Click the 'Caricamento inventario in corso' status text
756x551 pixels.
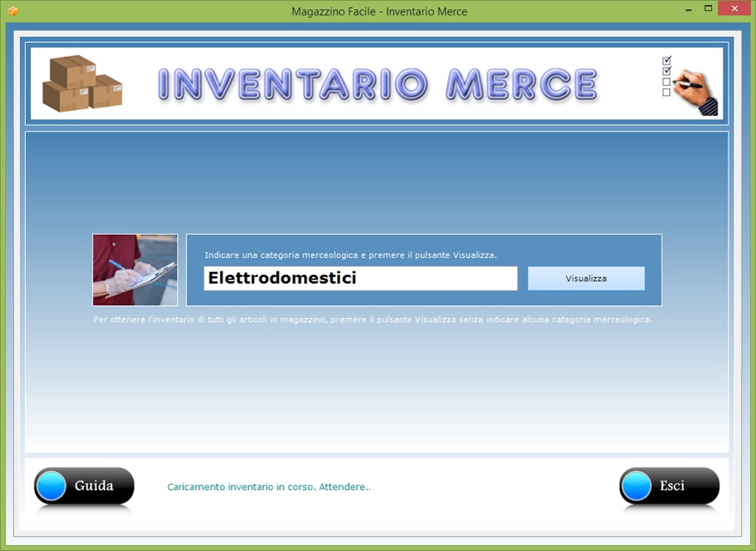click(269, 487)
